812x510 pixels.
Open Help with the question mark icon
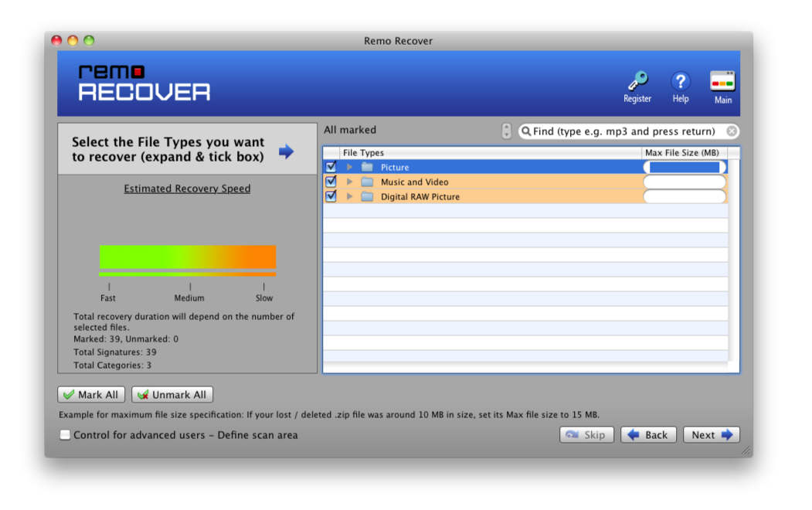pos(680,81)
